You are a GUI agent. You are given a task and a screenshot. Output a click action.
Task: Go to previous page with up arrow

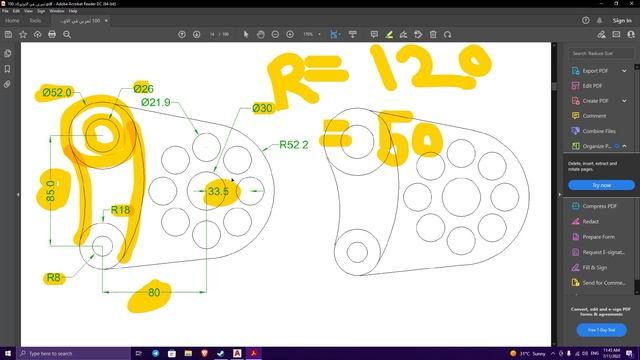coord(182,35)
